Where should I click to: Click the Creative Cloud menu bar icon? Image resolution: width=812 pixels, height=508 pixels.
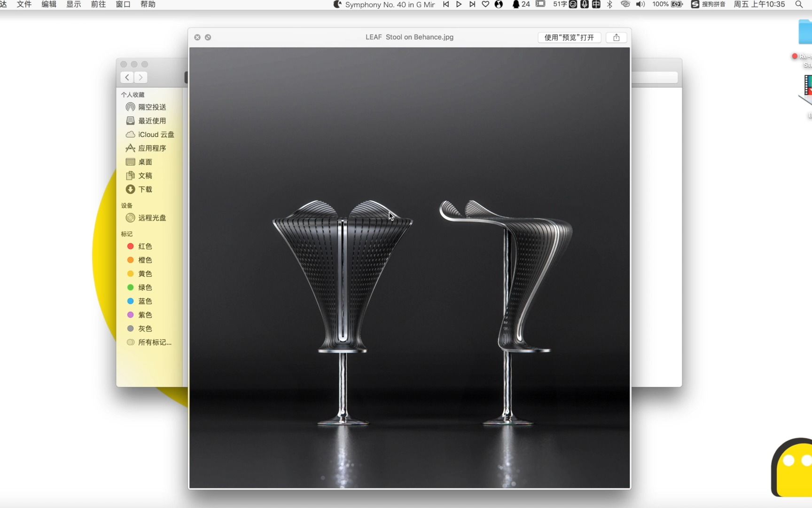[625, 4]
